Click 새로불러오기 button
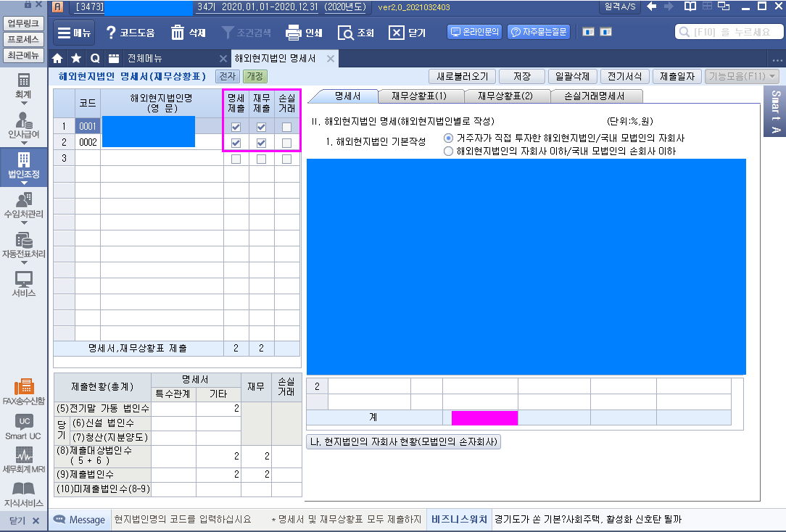Screen dimensions: 786x532 pyautogui.click(x=462, y=77)
